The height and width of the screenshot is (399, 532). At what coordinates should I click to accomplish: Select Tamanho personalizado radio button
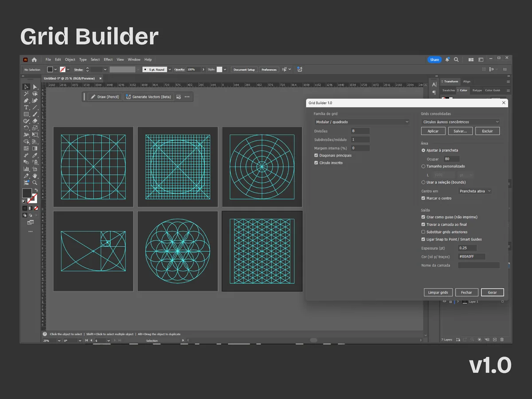[x=423, y=166]
